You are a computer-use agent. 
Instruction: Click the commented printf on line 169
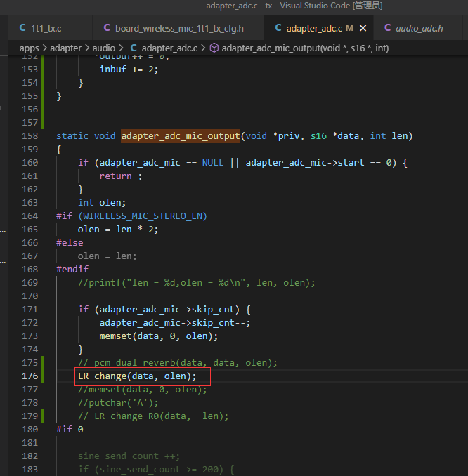(197, 283)
